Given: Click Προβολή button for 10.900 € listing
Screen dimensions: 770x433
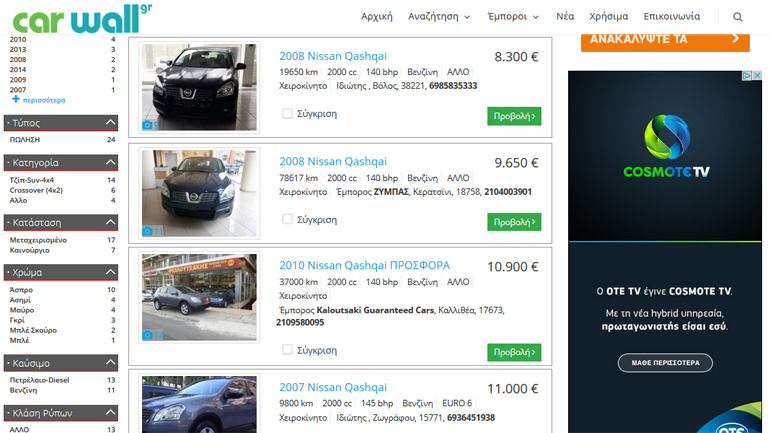Looking at the screenshot, I should (514, 352).
